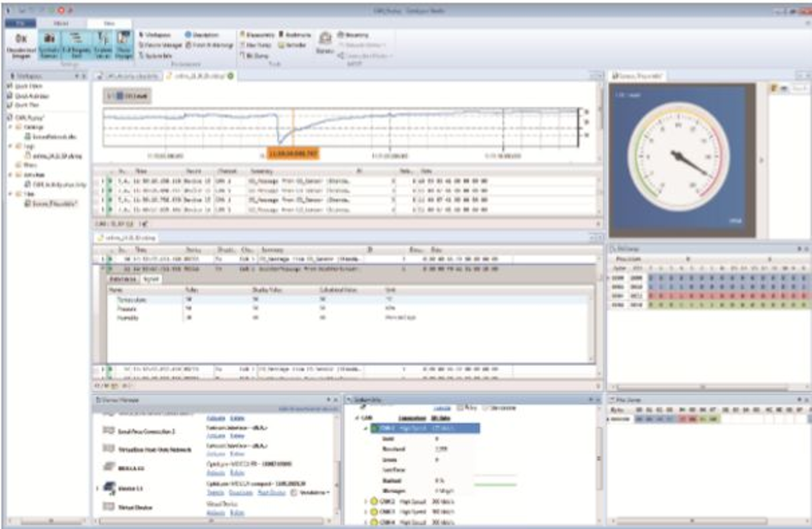Expand the CAN 2 node
Viewport: 812px width, 529px height.
pyautogui.click(x=366, y=502)
